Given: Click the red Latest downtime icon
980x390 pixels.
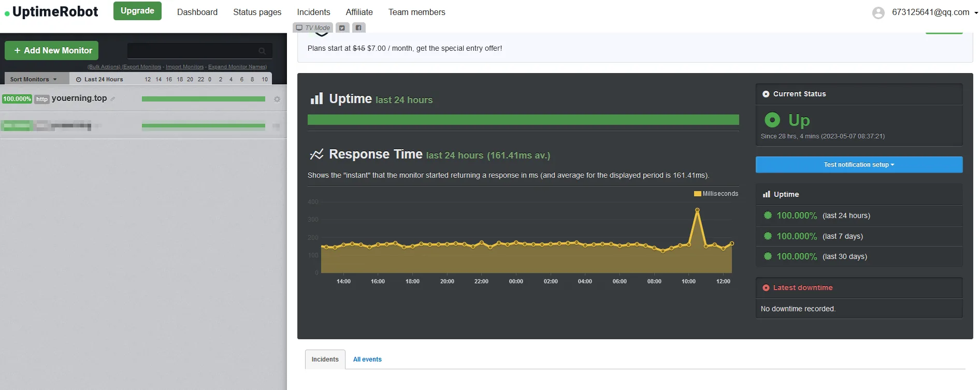Looking at the screenshot, I should click(766, 287).
